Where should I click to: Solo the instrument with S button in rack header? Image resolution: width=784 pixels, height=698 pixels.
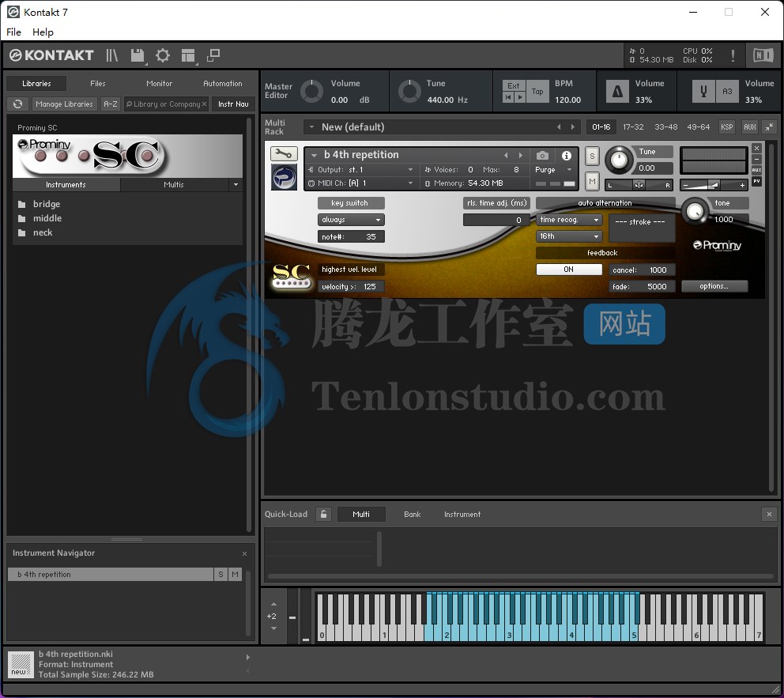592,156
